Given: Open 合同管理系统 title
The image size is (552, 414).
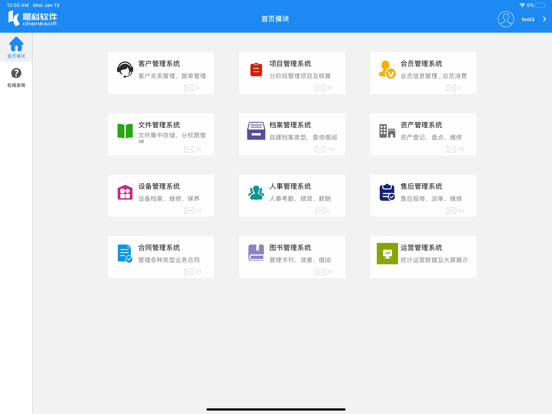Looking at the screenshot, I should [x=159, y=247].
